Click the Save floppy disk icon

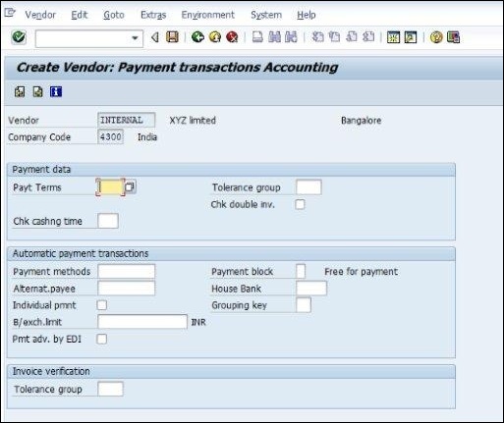(172, 37)
